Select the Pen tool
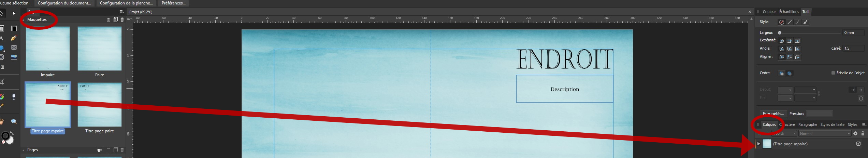The width and height of the screenshot is (868, 158). pyautogui.click(x=14, y=38)
